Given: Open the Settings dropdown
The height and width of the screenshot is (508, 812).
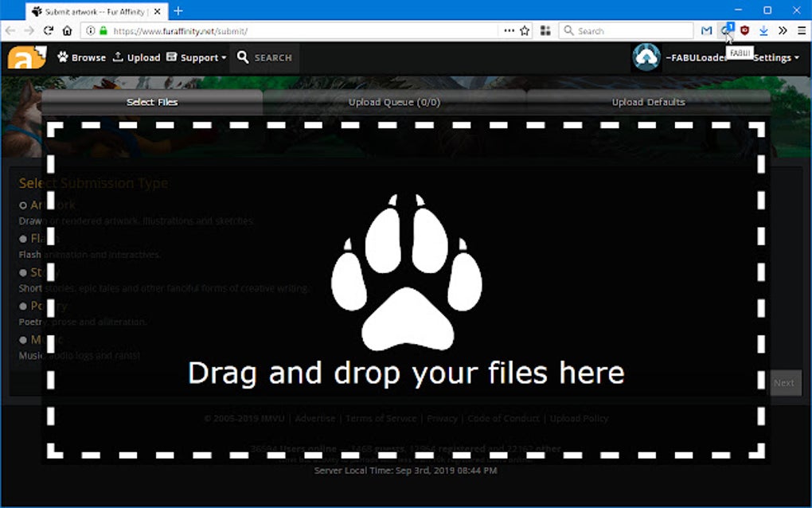Looking at the screenshot, I should coord(775,57).
